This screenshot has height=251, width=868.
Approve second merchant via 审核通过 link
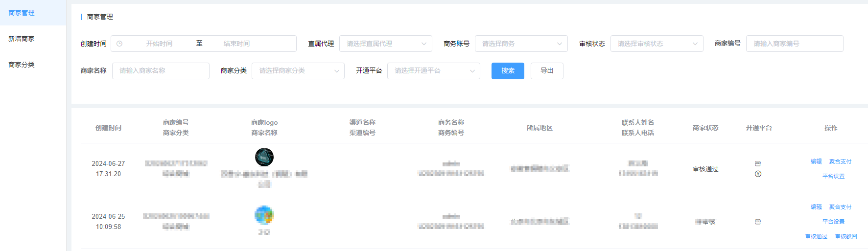[x=816, y=236]
